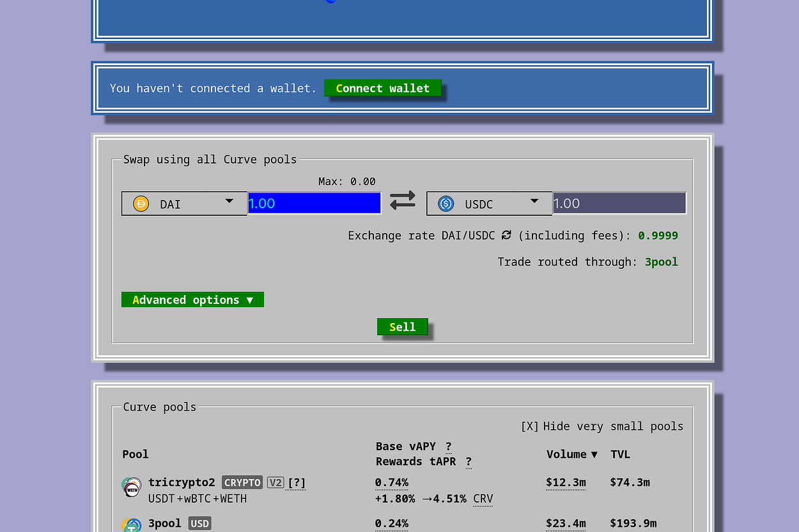Swap token direction with the arrows icon
The image size is (799, 532).
pyautogui.click(x=403, y=201)
